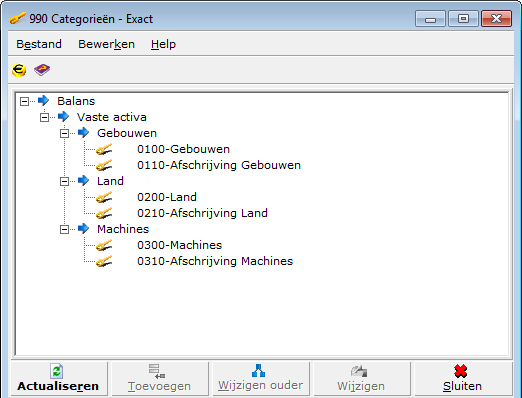This screenshot has width=522, height=398.
Task: Click the key icon of 0100-Gebouwen
Action: [104, 149]
